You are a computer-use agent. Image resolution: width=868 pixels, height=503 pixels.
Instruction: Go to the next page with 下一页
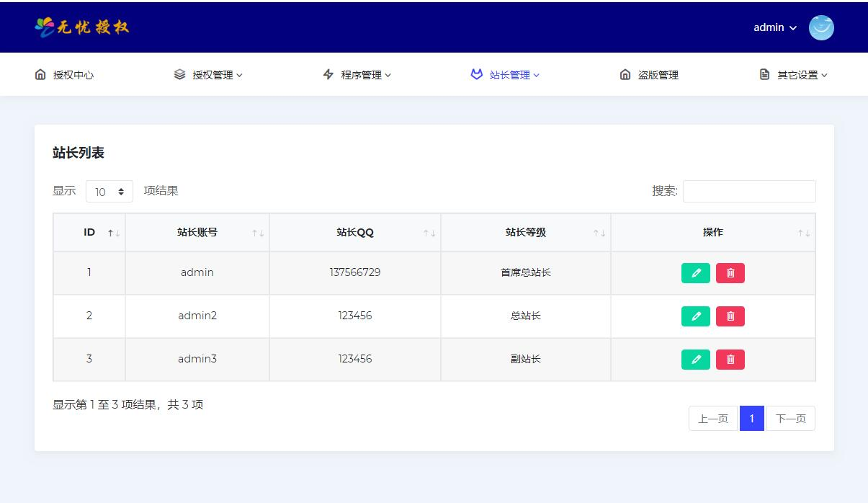[x=790, y=418]
